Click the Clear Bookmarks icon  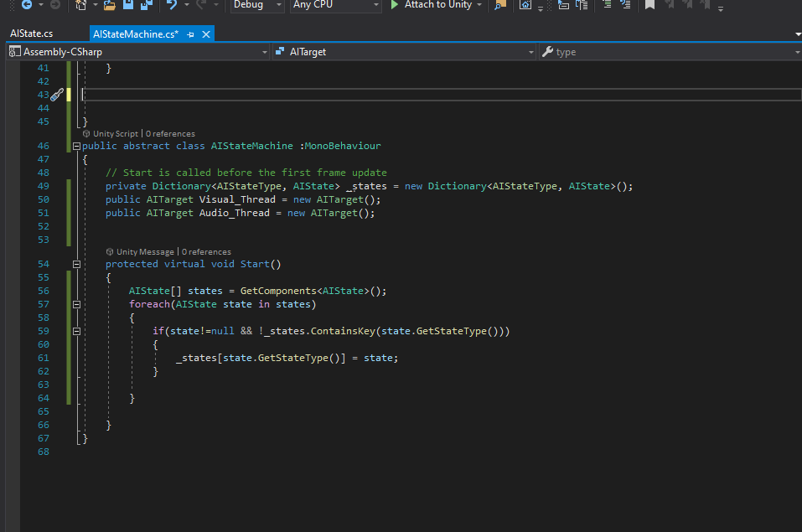click(x=706, y=4)
